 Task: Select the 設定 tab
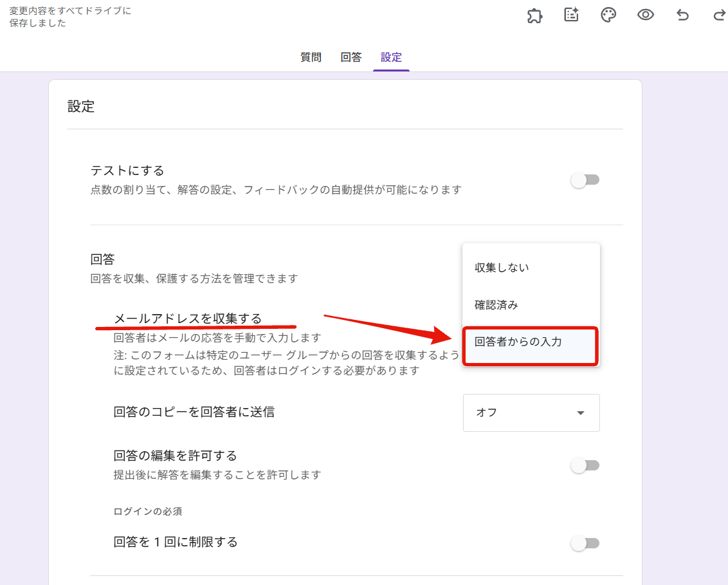(391, 57)
